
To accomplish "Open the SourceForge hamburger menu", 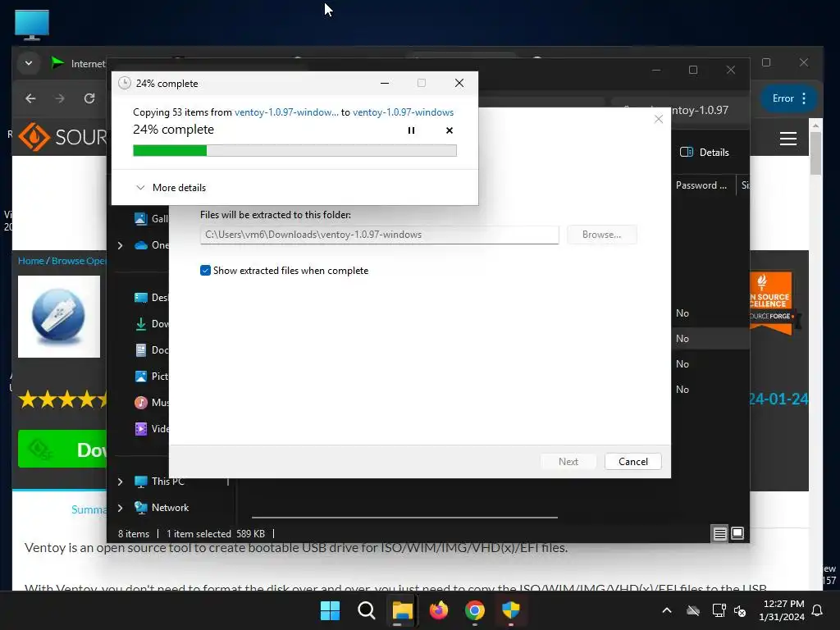I will [x=787, y=139].
